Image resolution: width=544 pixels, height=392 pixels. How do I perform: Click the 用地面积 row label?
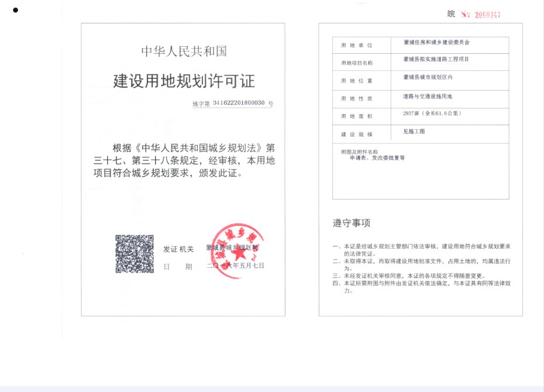point(357,116)
